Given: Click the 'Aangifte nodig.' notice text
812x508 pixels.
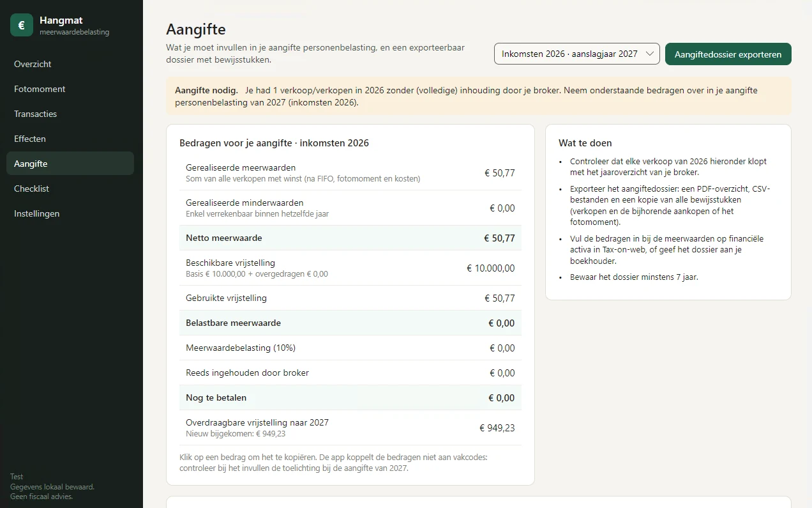Looking at the screenshot, I should point(206,90).
